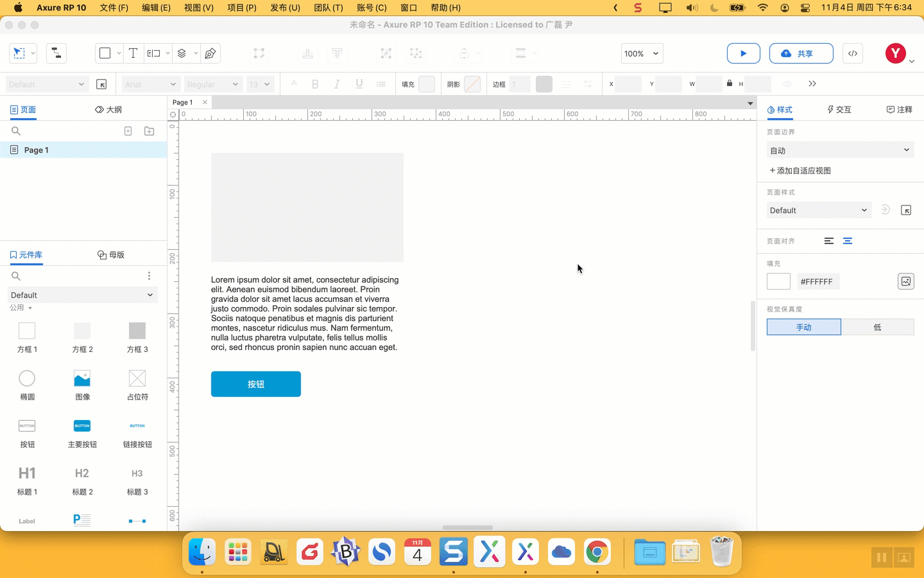Set visual fidelity to 低
The image size is (924, 578).
878,327
